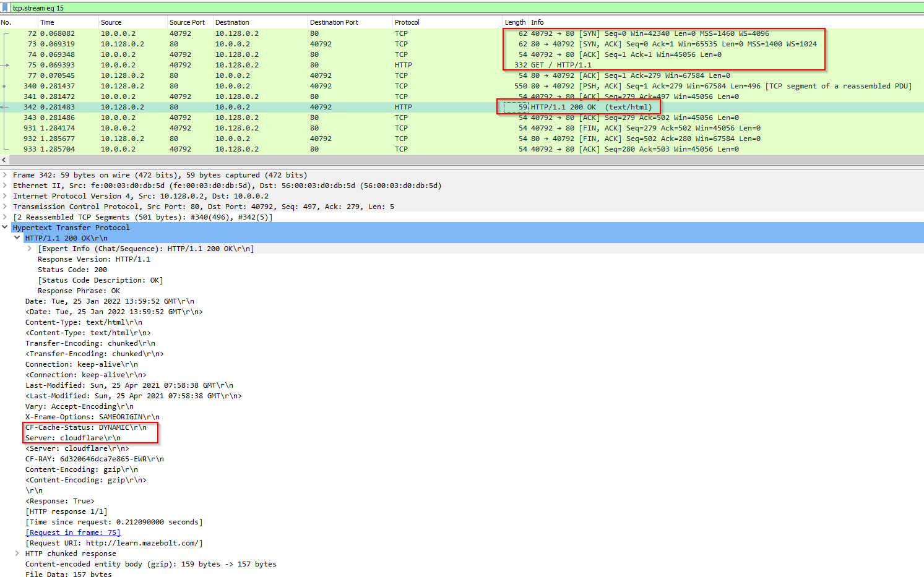This screenshot has height=577, width=924.
Task: Click the horizontal scrollbar below packet list
Action: (x=433, y=160)
